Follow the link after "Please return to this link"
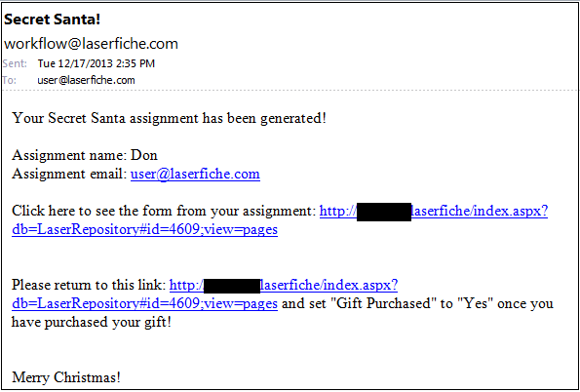This screenshot has height=392, width=580. coord(284,286)
